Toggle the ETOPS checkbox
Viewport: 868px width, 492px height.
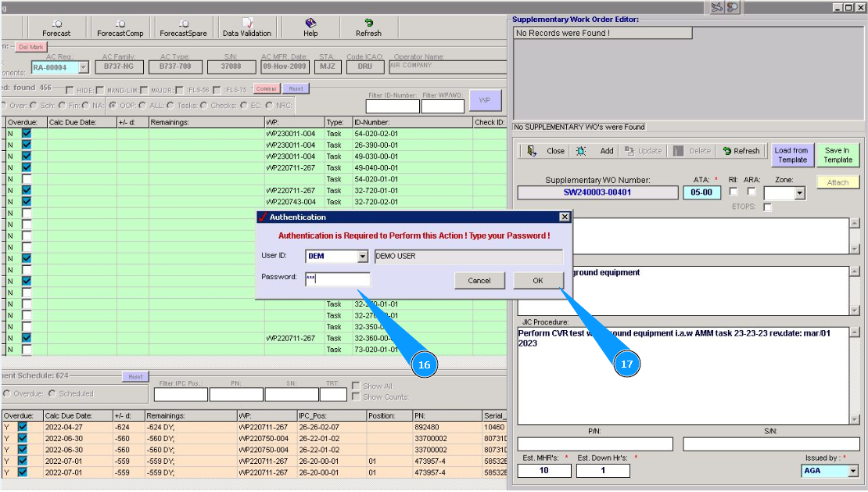coord(767,207)
